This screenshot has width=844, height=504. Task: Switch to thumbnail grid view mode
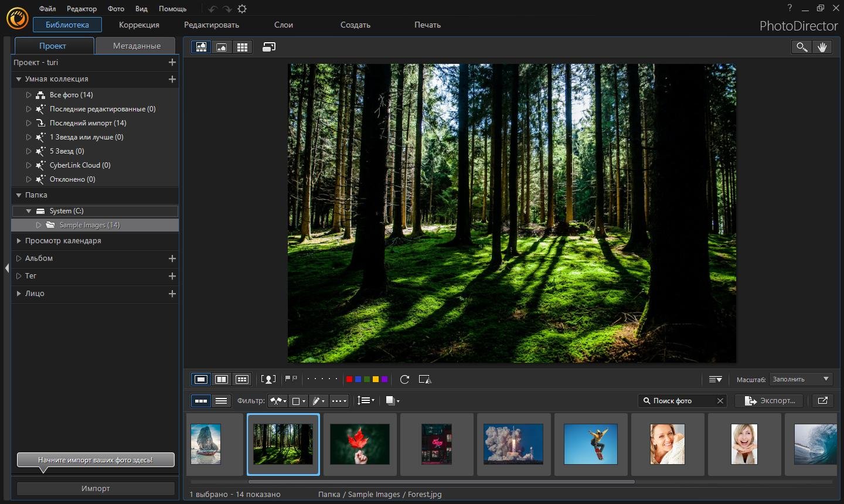pos(242,47)
